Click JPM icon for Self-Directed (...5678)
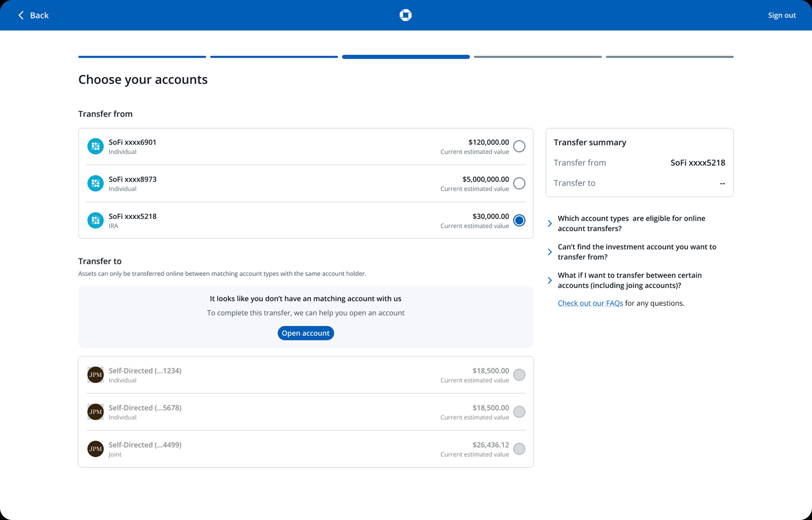 96,412
